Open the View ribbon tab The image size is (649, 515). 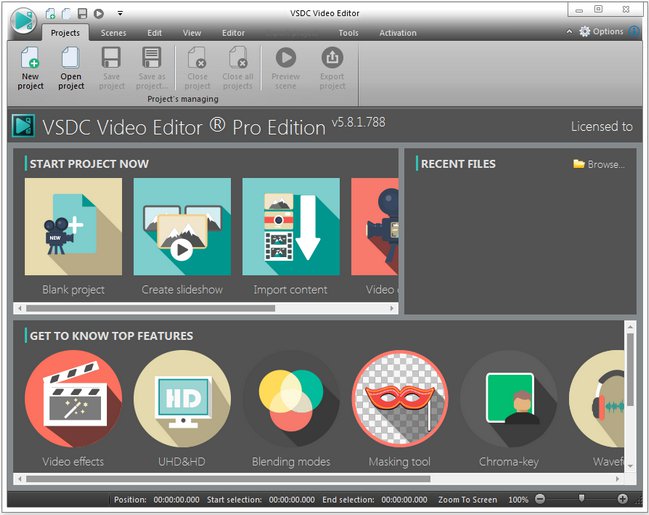pyautogui.click(x=192, y=33)
